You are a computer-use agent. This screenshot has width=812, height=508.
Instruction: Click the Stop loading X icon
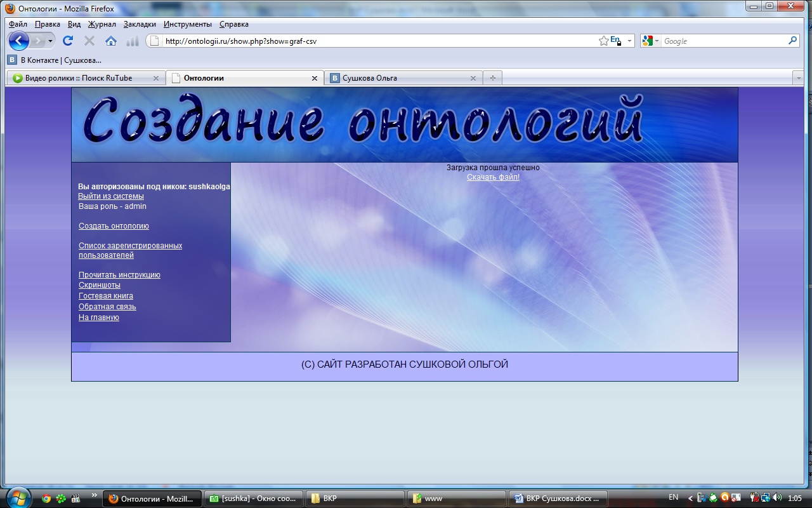(x=89, y=41)
